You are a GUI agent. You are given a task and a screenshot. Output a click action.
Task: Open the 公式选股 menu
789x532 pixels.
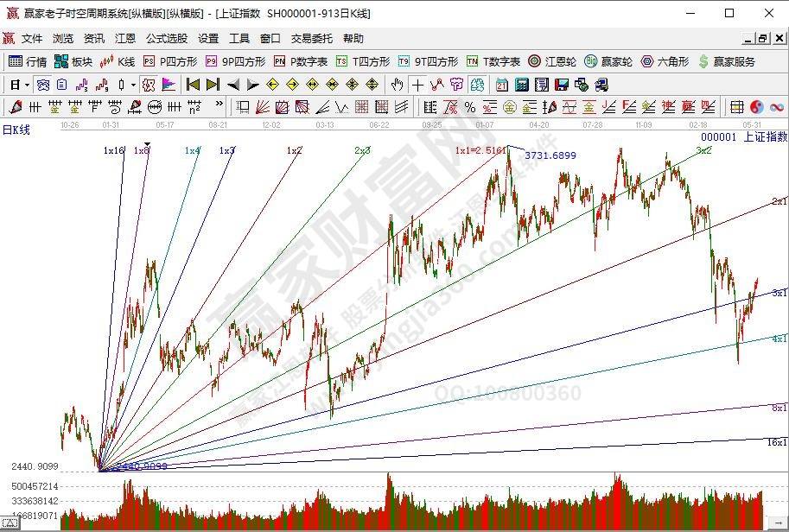166,39
